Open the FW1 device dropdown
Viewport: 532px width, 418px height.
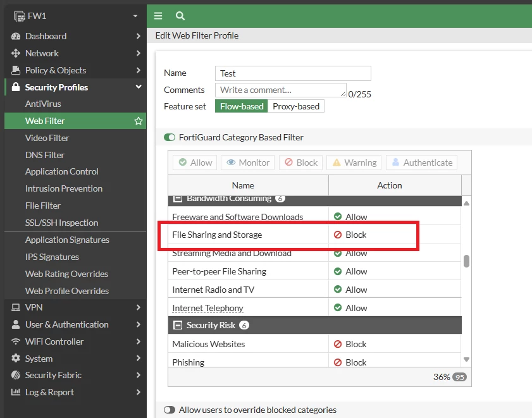135,16
